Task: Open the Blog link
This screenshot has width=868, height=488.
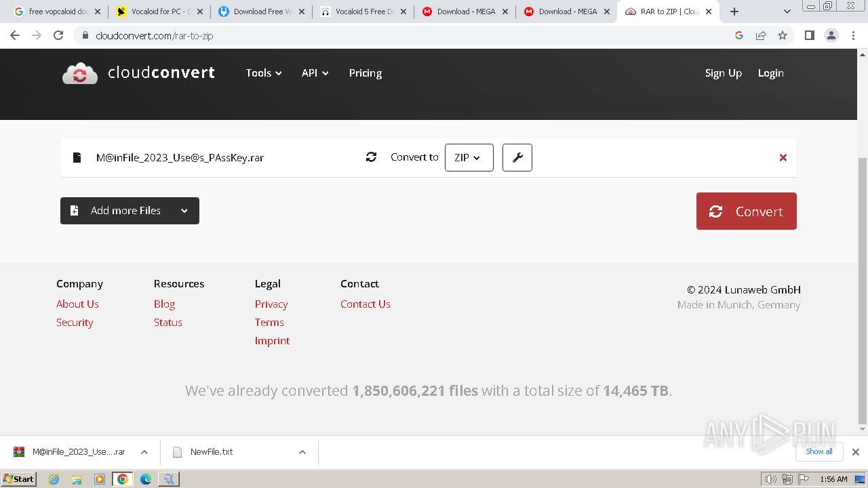Action: [x=164, y=304]
